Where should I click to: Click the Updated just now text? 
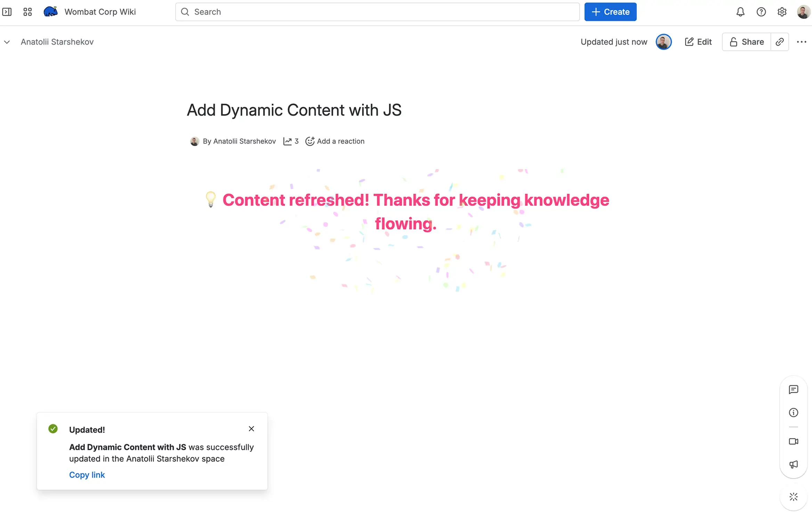[x=614, y=42]
